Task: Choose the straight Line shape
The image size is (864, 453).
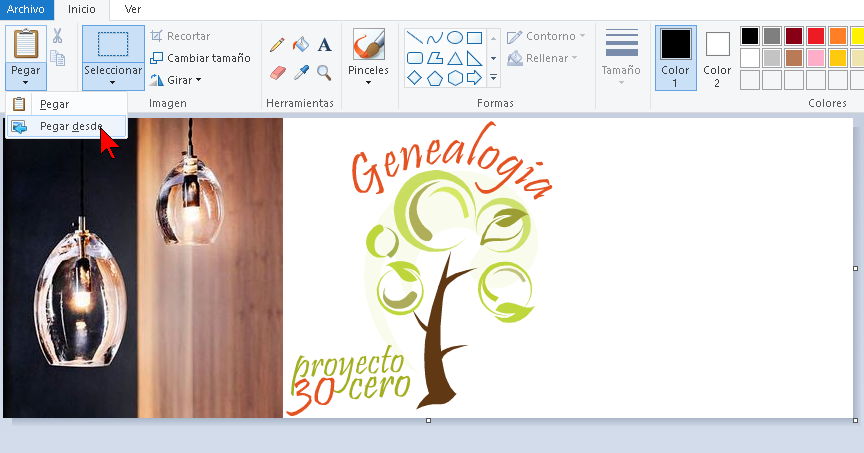Action: (414, 37)
